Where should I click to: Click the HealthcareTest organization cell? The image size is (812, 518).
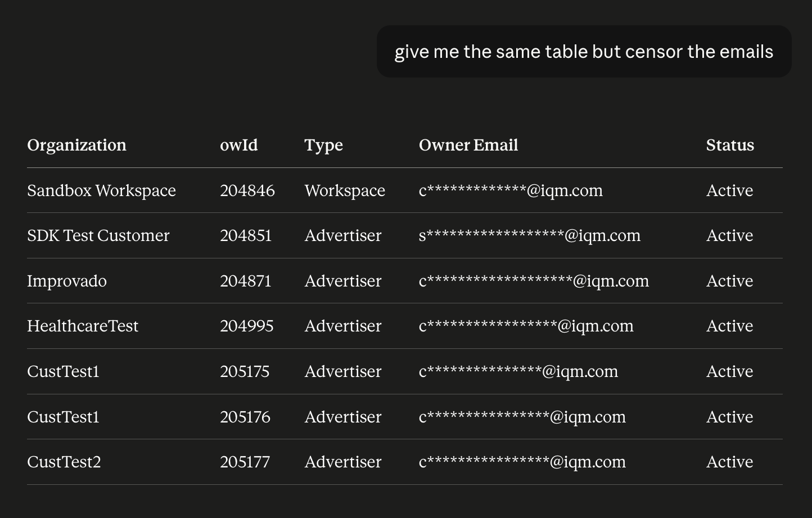83,326
